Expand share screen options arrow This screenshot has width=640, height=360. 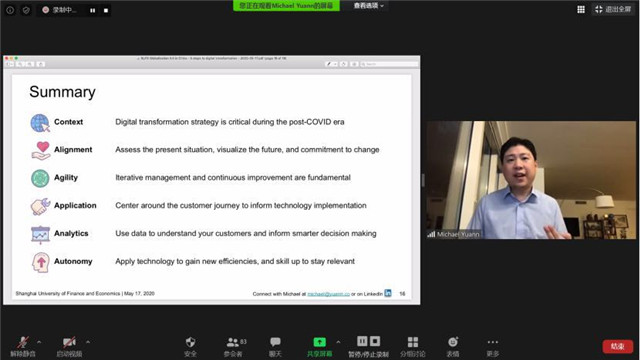338,342
